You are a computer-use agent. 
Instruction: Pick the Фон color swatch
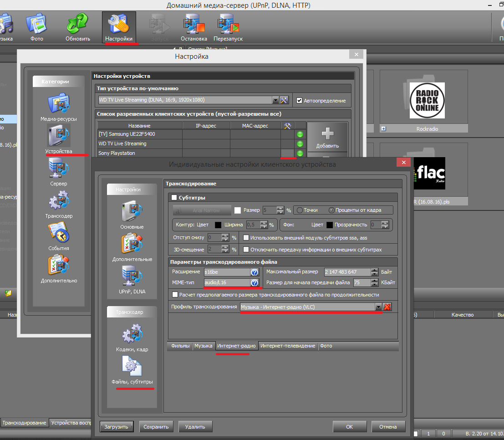(x=330, y=225)
